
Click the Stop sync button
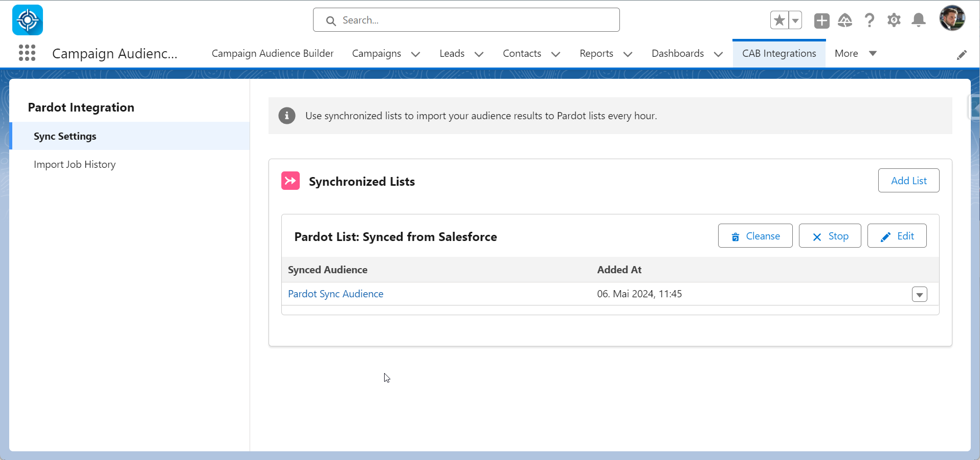[830, 236]
